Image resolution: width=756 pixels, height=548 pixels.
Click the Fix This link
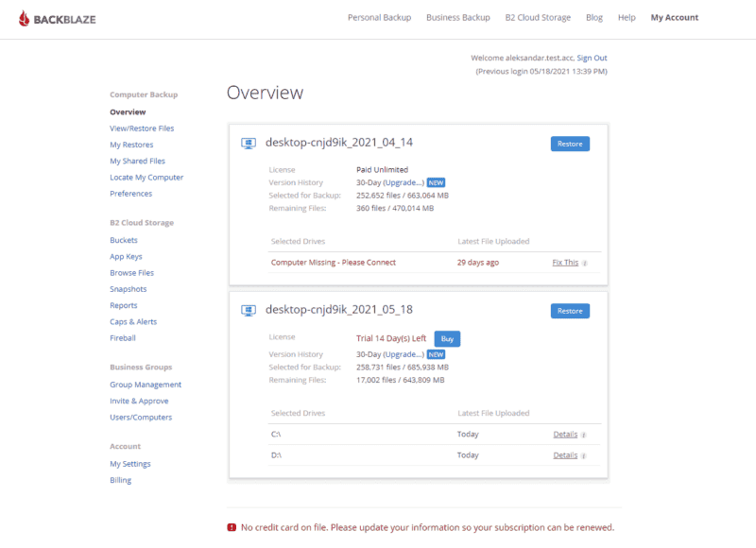click(x=564, y=262)
